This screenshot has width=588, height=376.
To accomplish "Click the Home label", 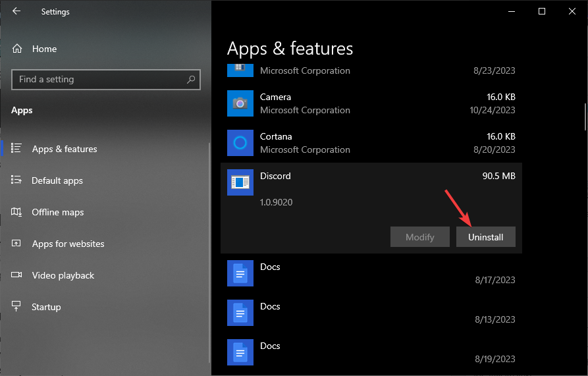I will point(44,49).
